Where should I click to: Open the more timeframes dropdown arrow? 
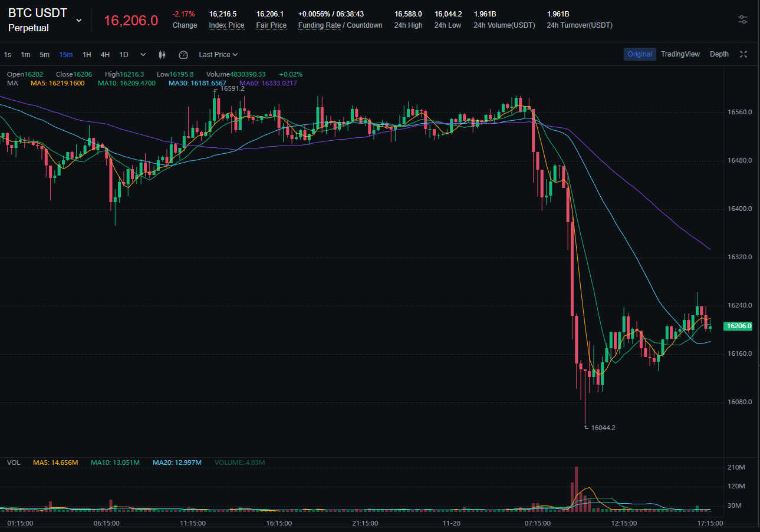(143, 55)
